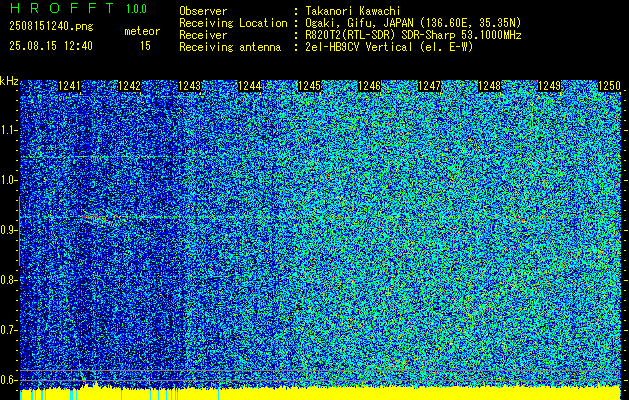Click the 0.9 frequency axis label
Viewport: 629px width, 400px height.
(8, 230)
